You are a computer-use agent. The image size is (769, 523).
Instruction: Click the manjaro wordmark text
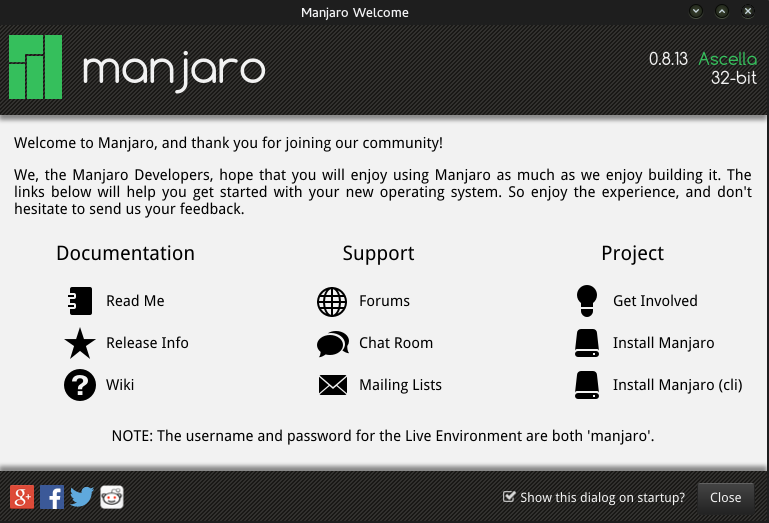[174, 71]
